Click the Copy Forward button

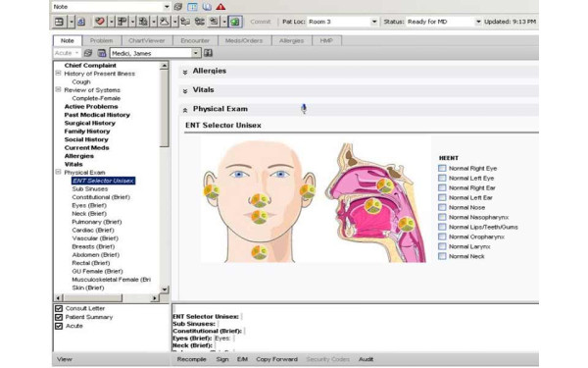coord(276,359)
